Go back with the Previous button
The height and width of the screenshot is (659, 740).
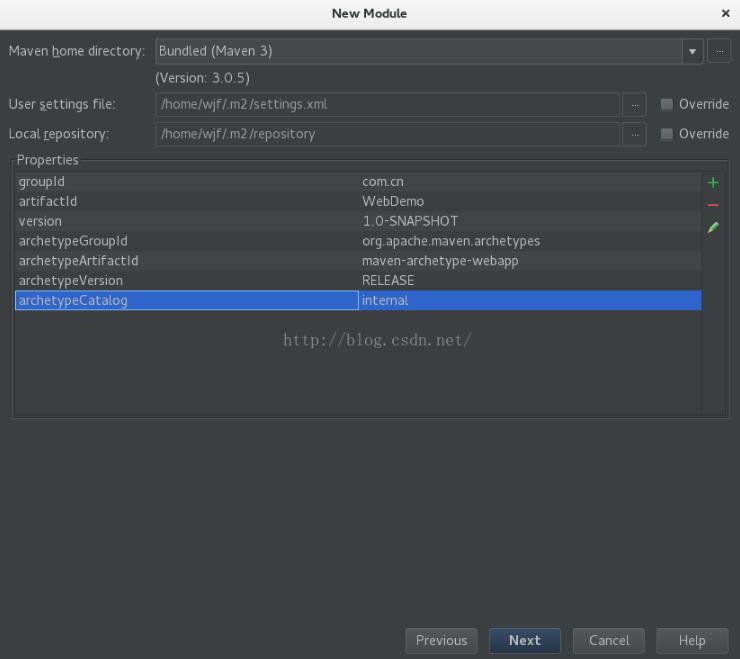pos(441,641)
